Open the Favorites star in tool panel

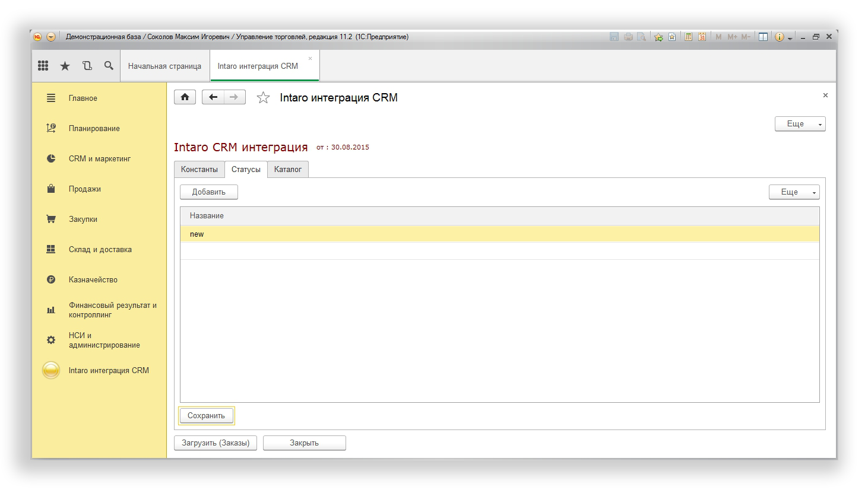[x=65, y=66]
